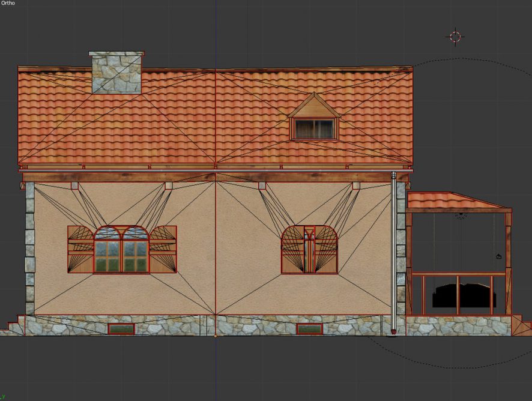This screenshot has height=401, width=532.
Task: Select the small lamp object inside porch
Action: (498, 257)
